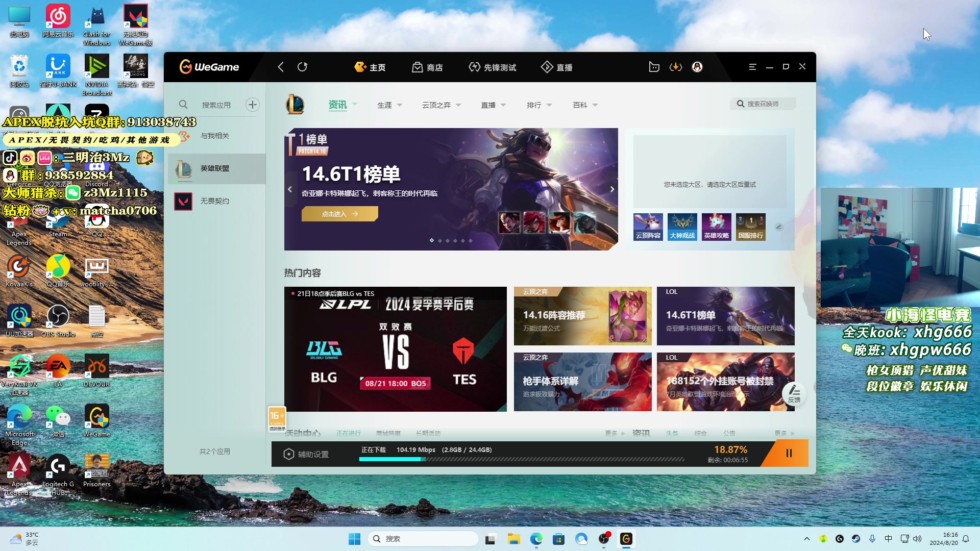Open the taskbar clock and date
The width and height of the screenshot is (980, 551).
click(x=943, y=539)
